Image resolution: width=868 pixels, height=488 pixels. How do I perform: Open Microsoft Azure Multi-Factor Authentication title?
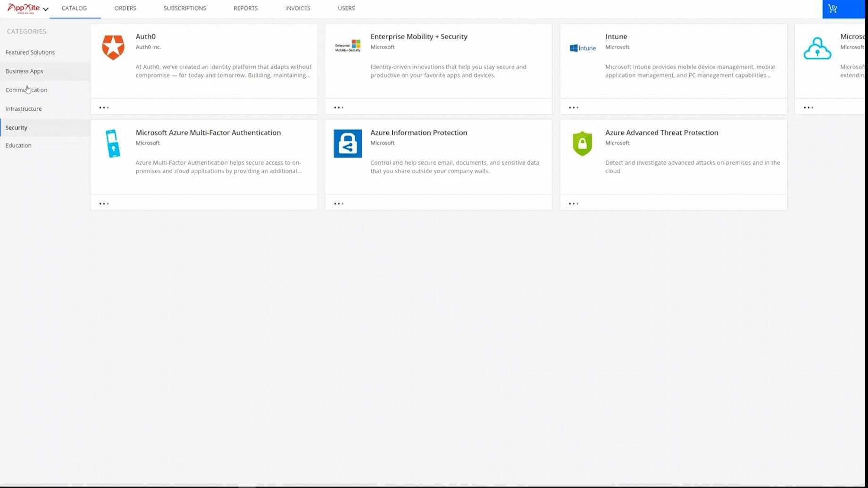coord(208,133)
